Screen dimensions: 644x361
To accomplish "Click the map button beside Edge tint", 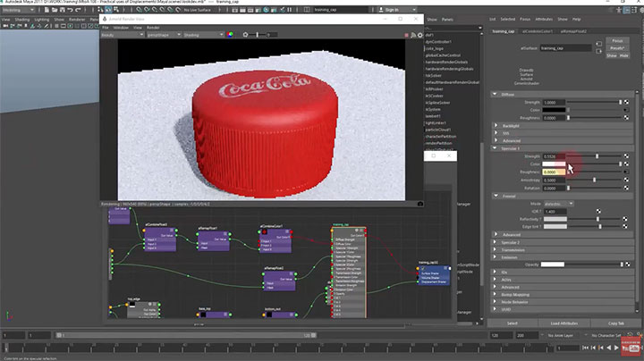I will 625,226.
